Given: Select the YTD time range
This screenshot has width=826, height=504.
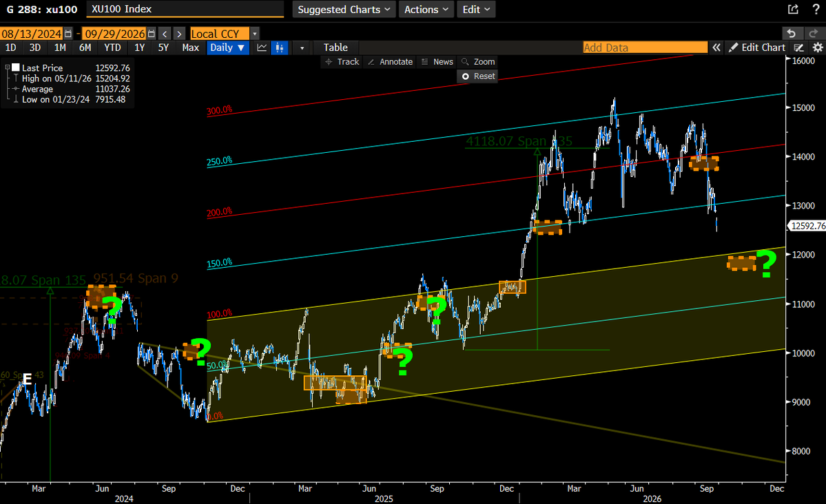Looking at the screenshot, I should pos(112,48).
